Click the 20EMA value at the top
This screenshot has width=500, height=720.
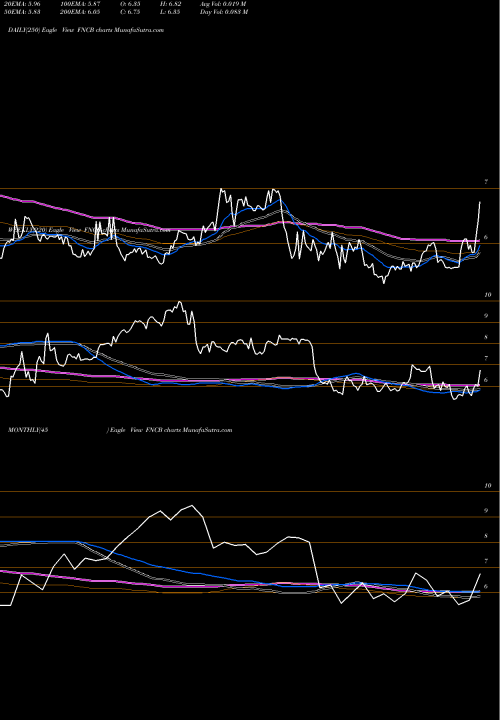point(22,3)
